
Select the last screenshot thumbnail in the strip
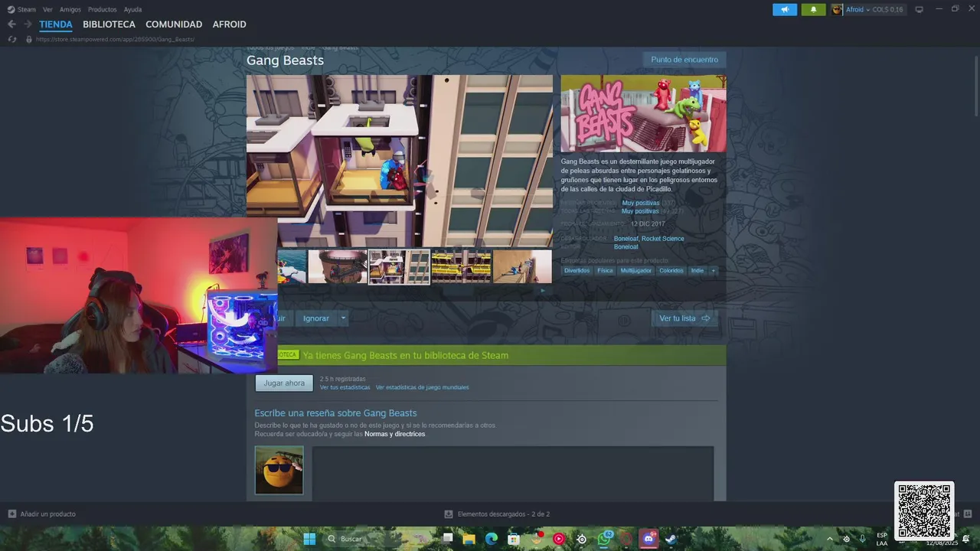(522, 266)
